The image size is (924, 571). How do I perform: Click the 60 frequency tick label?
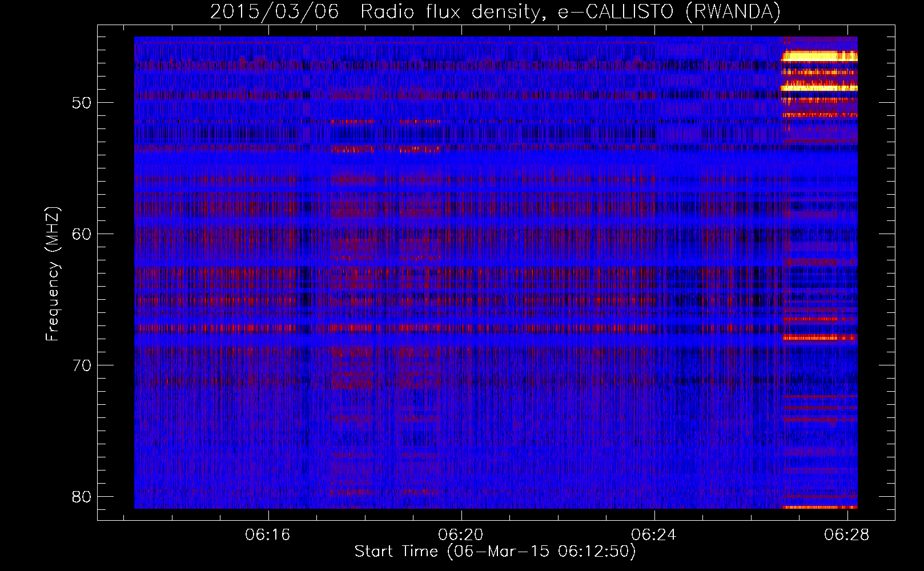coord(82,235)
